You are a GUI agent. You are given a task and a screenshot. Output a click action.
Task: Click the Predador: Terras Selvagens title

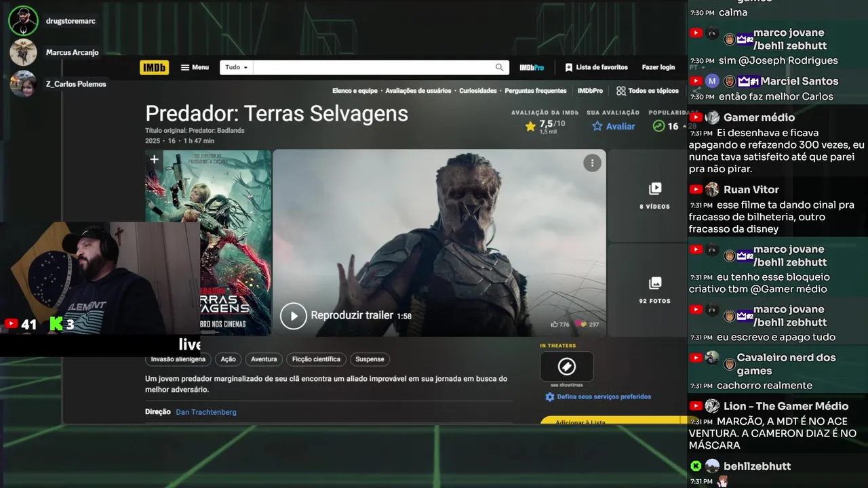coord(277,113)
